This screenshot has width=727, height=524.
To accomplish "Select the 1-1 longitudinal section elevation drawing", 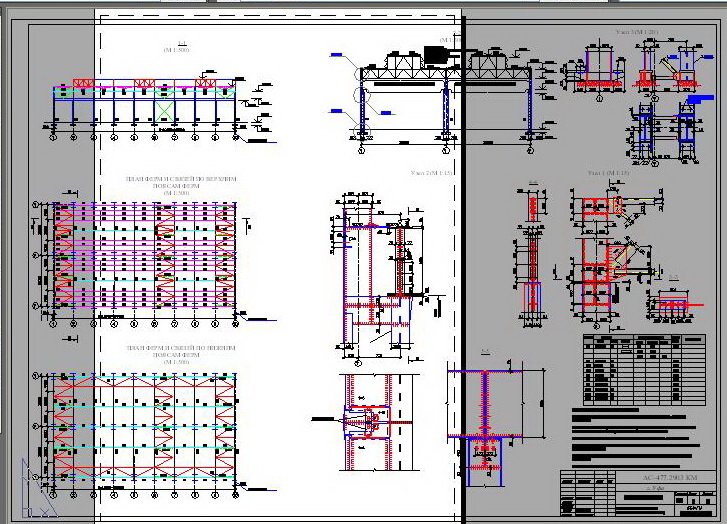I will click(x=160, y=109).
